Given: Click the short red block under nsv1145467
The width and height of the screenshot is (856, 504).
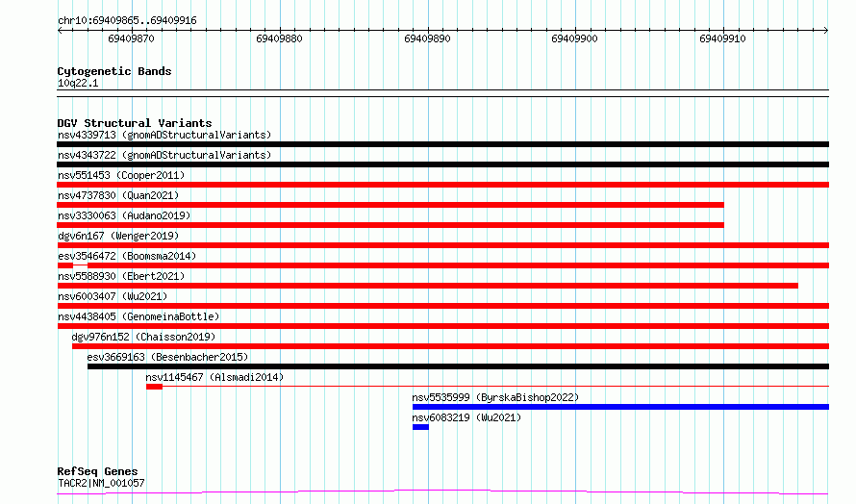Looking at the screenshot, I should point(154,387).
